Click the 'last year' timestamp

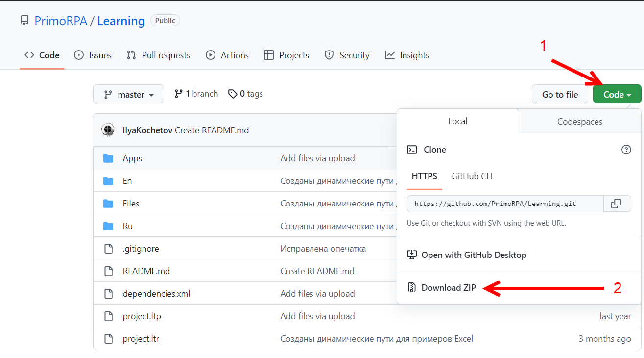[x=615, y=316]
